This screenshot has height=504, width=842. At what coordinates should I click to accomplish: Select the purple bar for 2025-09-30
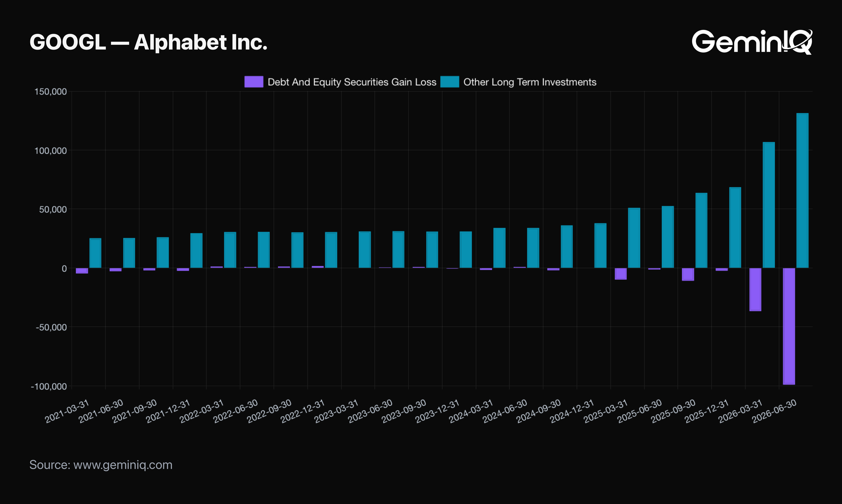pyautogui.click(x=688, y=274)
